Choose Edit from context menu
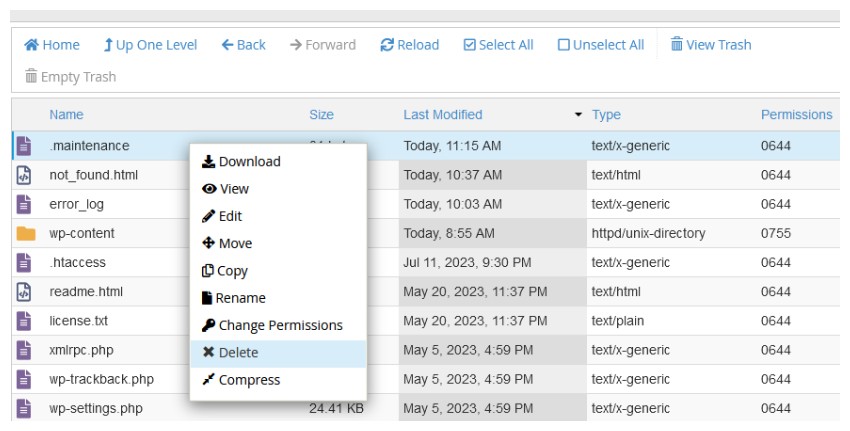Image resolution: width=850 pixels, height=431 pixels. pos(222,216)
